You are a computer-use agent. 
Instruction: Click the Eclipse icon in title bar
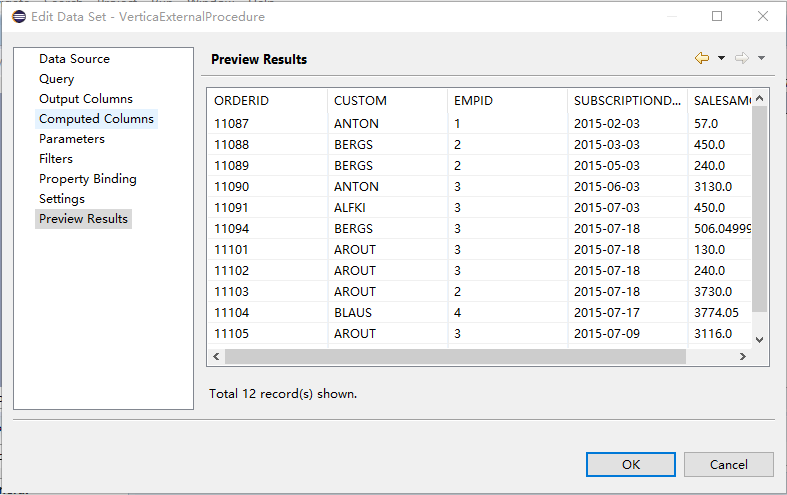coord(19,16)
